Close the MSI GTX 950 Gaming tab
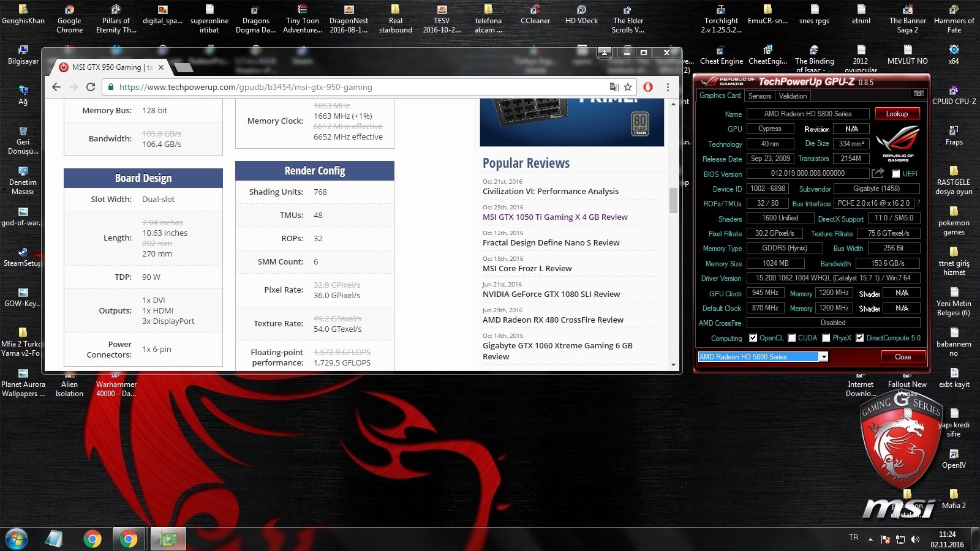Screen dimensions: 980x551 [161, 67]
